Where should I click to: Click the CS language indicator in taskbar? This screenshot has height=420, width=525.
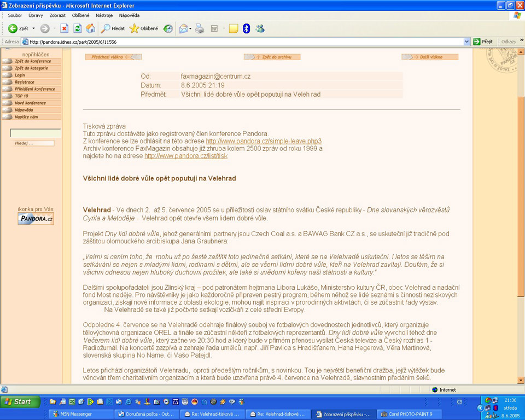(459, 401)
